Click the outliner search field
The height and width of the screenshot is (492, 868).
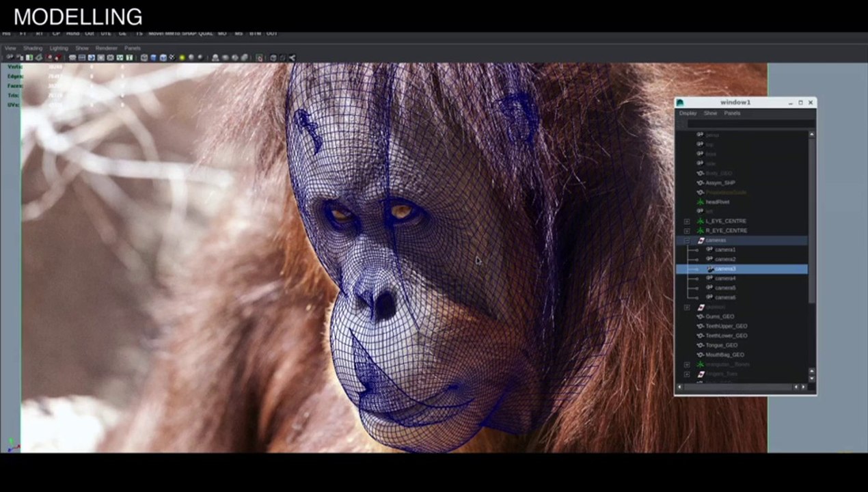[x=750, y=124]
